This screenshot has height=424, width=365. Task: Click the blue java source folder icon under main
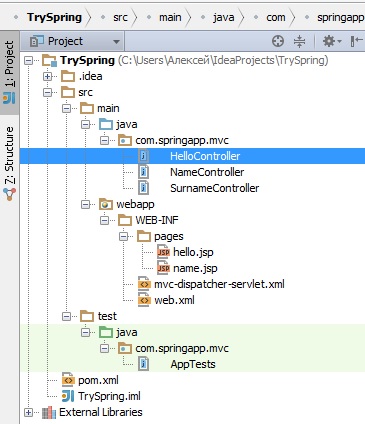tap(106, 124)
